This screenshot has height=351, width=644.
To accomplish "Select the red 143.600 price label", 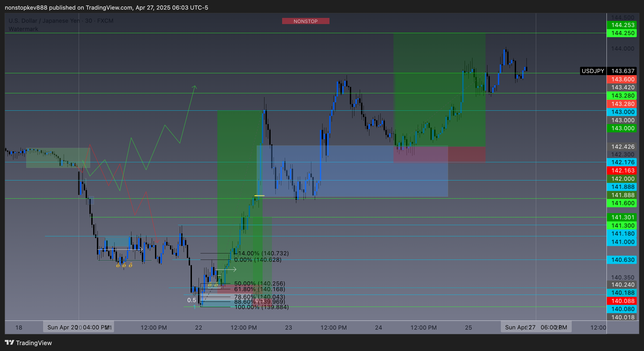I will point(622,79).
